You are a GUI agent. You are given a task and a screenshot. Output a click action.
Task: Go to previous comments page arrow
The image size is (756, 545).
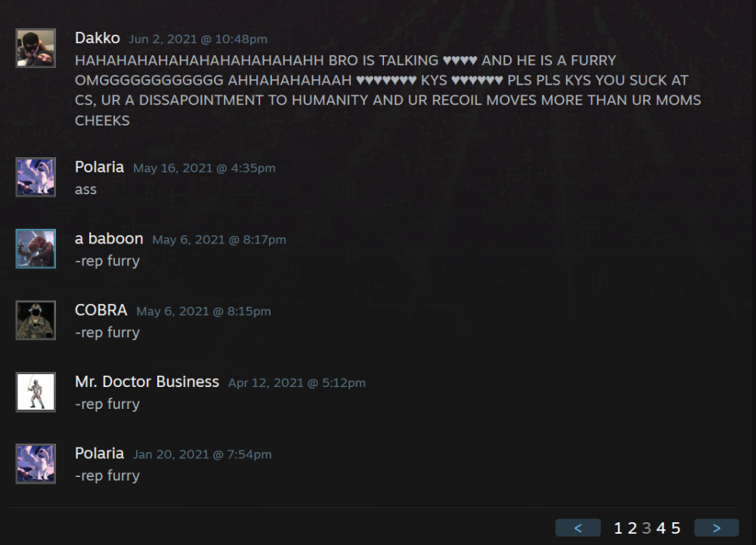tap(578, 528)
